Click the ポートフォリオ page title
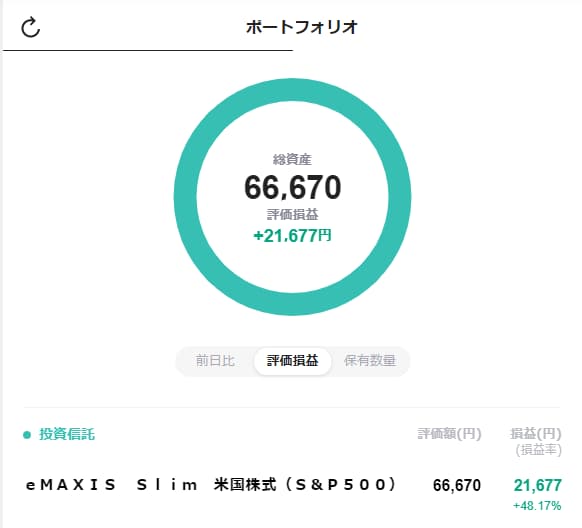The width and height of the screenshot is (582, 528). 302,27
